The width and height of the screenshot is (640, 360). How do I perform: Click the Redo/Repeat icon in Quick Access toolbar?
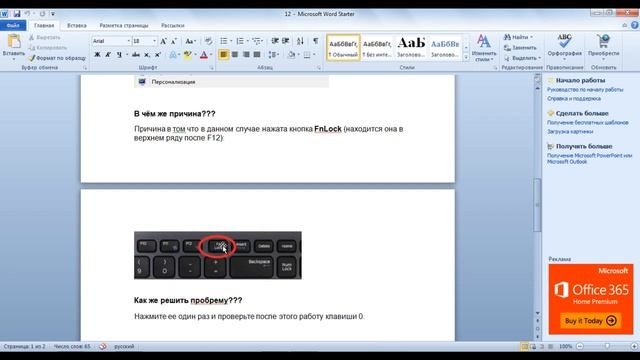click(x=42, y=14)
